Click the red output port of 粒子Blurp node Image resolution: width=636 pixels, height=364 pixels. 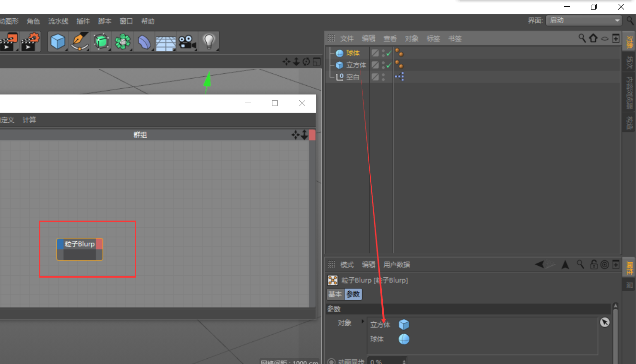(99, 244)
